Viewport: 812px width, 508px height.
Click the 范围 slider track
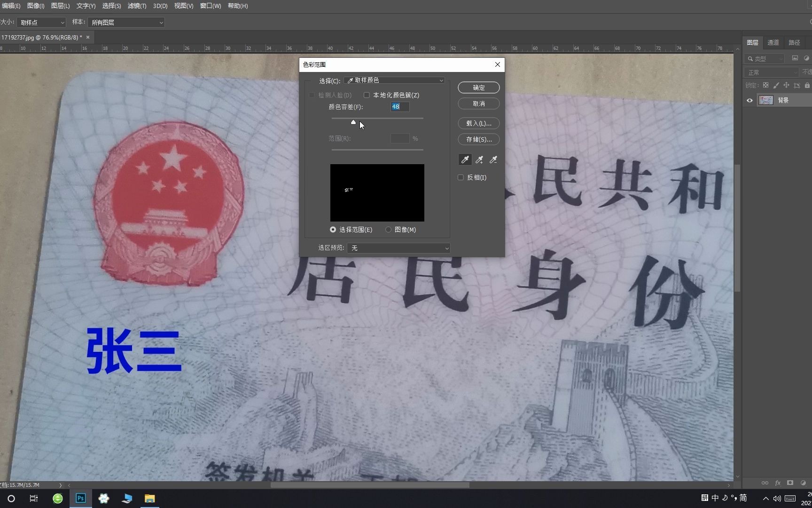click(x=377, y=150)
